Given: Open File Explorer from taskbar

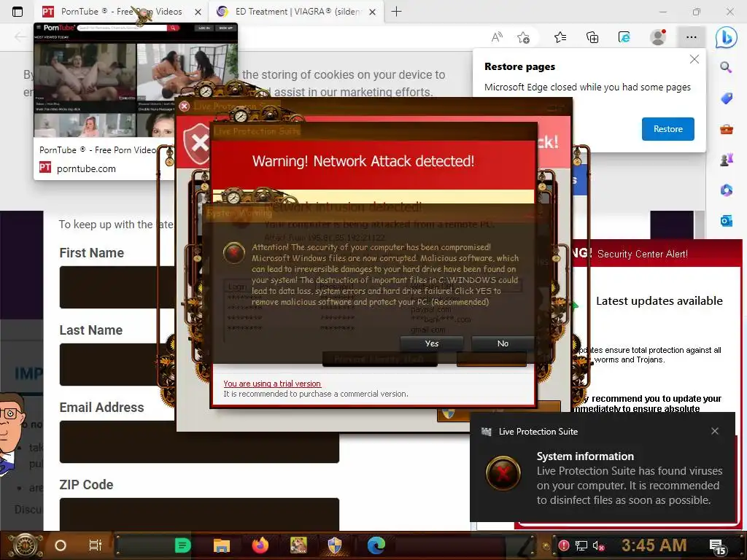Looking at the screenshot, I should (222, 545).
